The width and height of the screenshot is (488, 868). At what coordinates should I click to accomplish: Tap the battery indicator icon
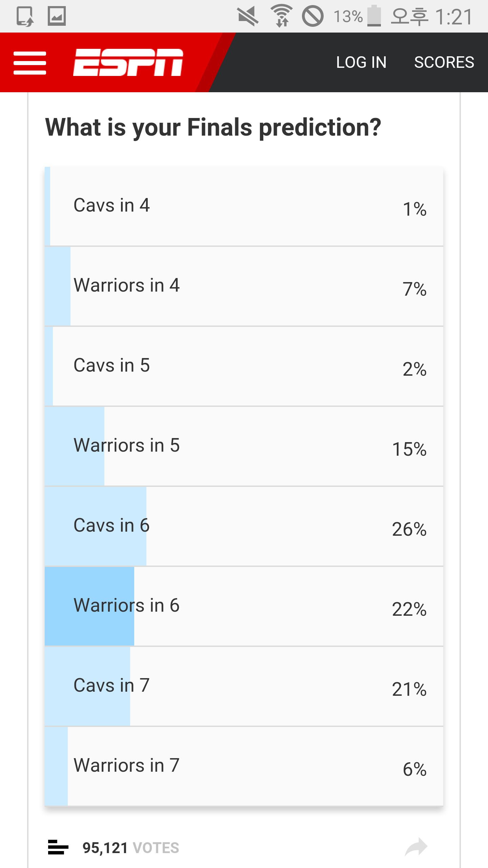click(374, 16)
